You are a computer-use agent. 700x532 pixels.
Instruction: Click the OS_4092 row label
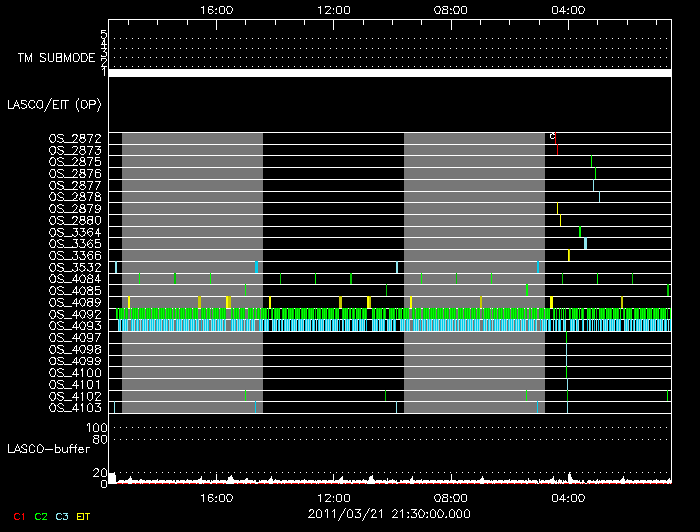pos(75,314)
